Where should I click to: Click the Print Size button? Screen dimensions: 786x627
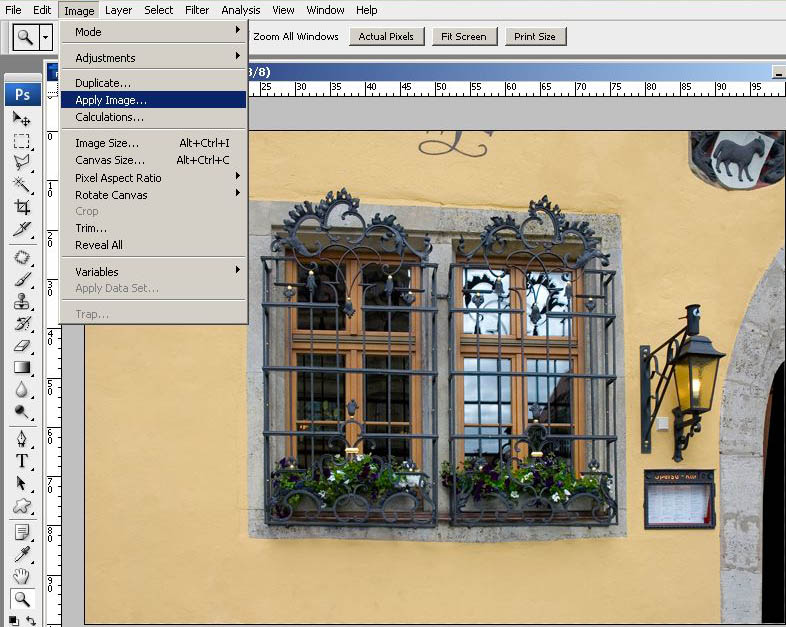click(x=535, y=37)
